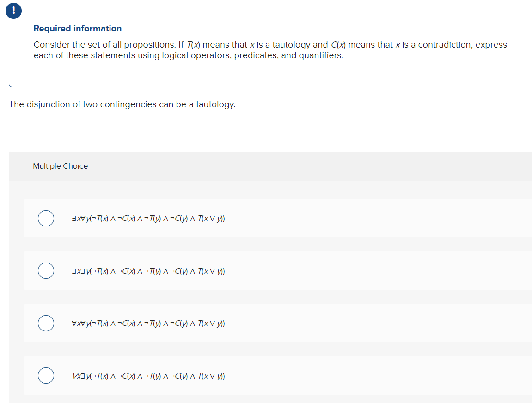Select the third answer radio button

pos(46,323)
